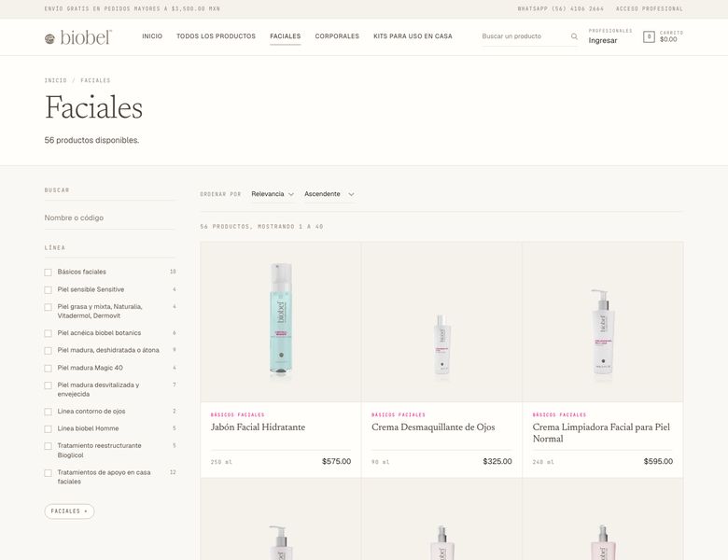Click the cart total $0.00

(668, 40)
